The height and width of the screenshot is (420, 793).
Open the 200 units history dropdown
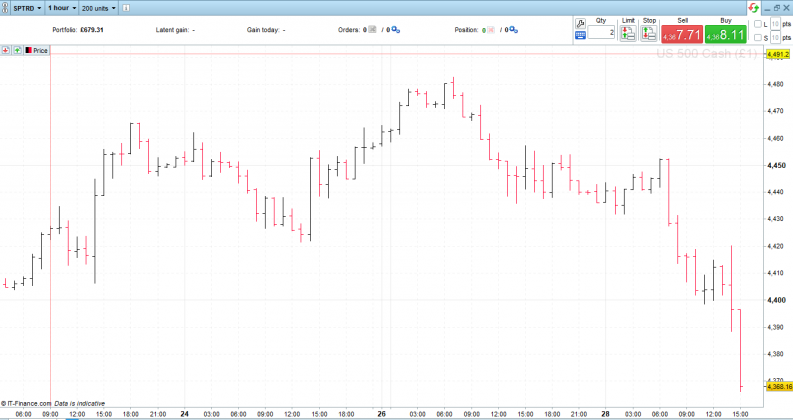coord(99,8)
